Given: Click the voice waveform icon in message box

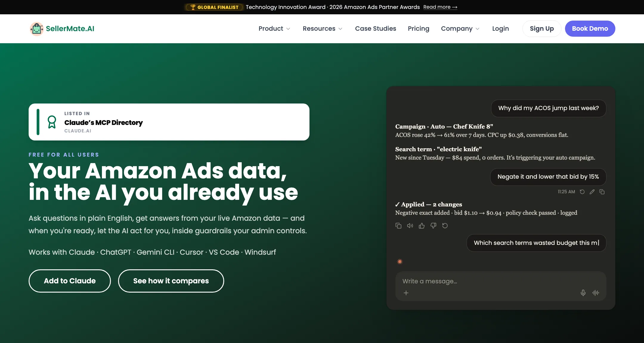Looking at the screenshot, I should point(596,293).
